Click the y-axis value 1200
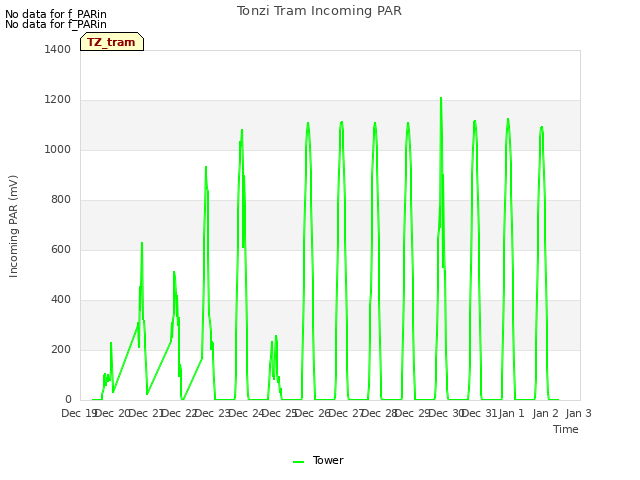The image size is (640, 480). coord(58,100)
